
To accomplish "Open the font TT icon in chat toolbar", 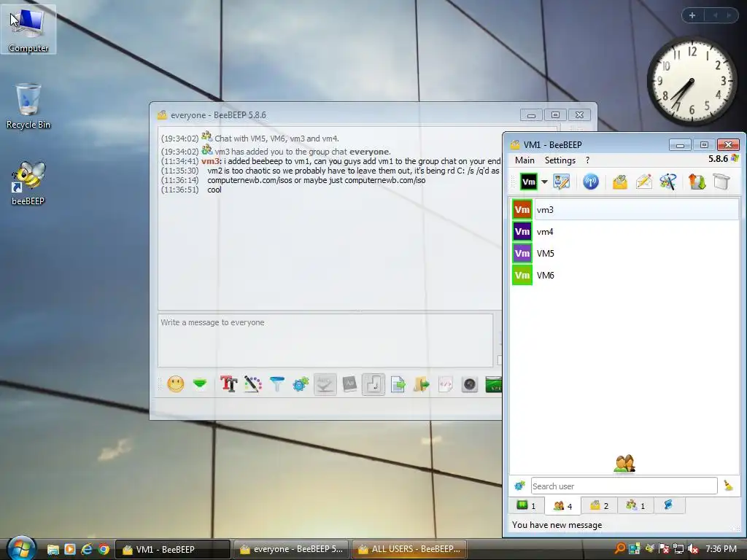I will click(x=228, y=384).
